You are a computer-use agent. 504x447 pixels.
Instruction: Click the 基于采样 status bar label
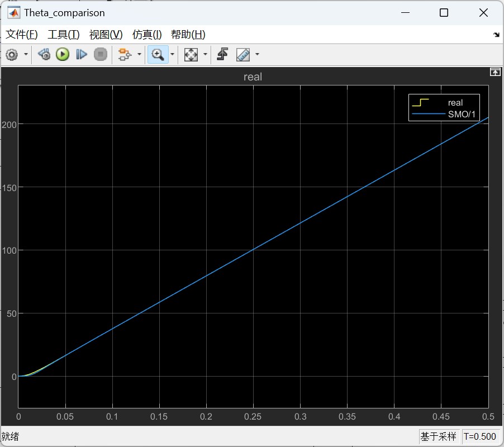(x=439, y=436)
